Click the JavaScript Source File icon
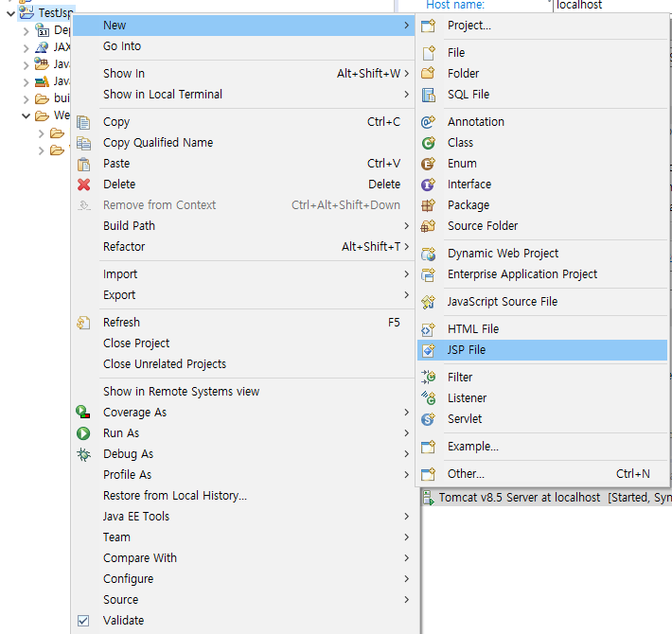Viewport: 672px width, 634px height. click(428, 302)
